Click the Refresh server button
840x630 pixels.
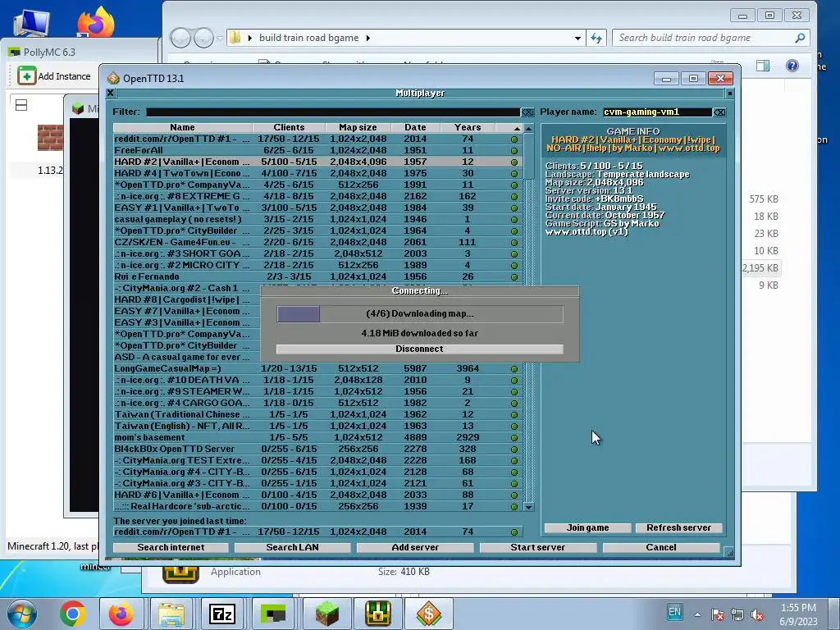pyautogui.click(x=678, y=527)
